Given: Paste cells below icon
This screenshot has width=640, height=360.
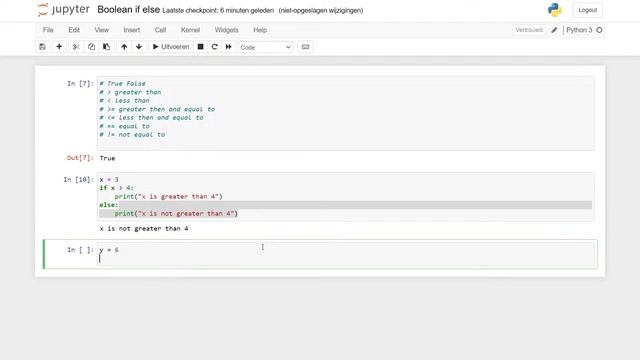Looking at the screenshot, I should pos(107,47).
